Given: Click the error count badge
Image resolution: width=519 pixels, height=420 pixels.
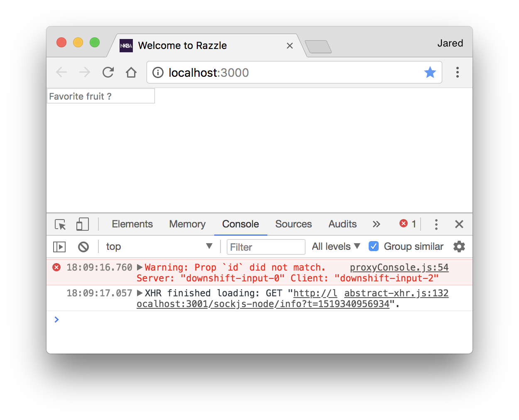Looking at the screenshot, I should click(407, 224).
